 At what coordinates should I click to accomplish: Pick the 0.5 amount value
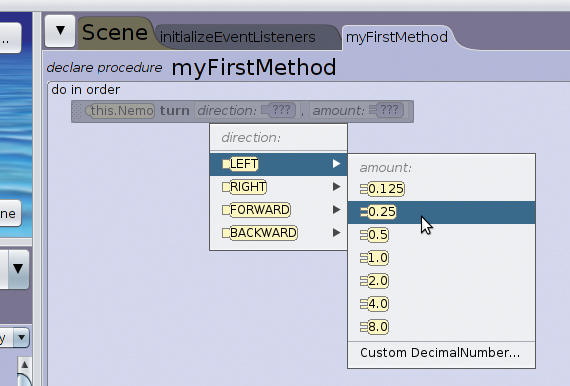(441, 235)
